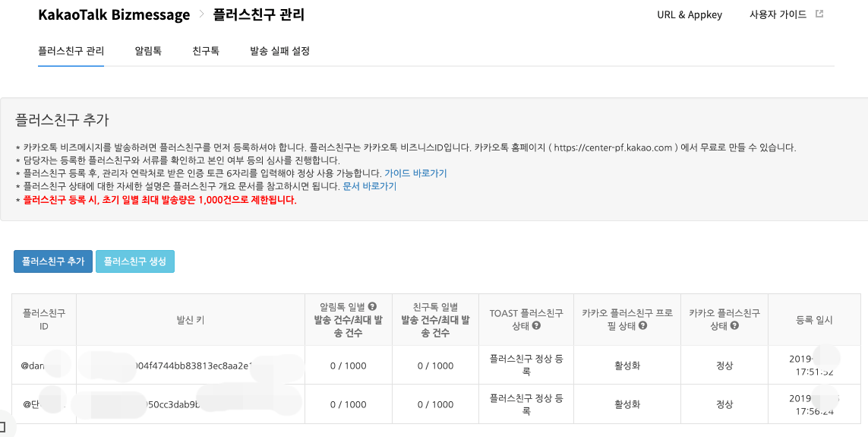Click 플러스친구 정상 등록 in the @dan row

click(527, 366)
